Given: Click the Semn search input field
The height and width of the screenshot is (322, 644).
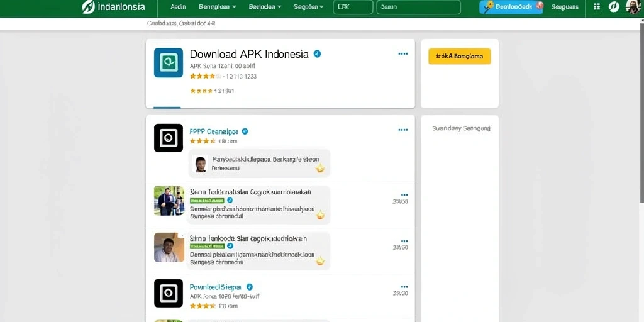Looking at the screenshot, I should pyautogui.click(x=418, y=7).
